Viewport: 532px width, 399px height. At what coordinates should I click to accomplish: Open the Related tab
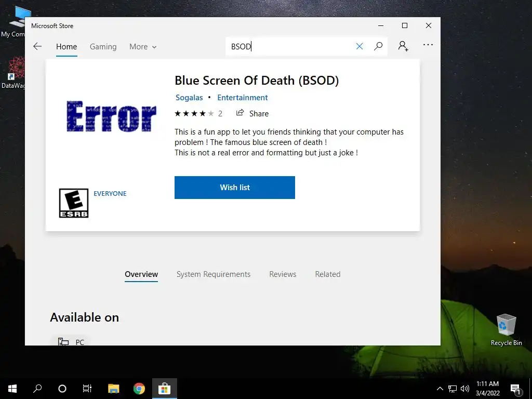pos(328,274)
